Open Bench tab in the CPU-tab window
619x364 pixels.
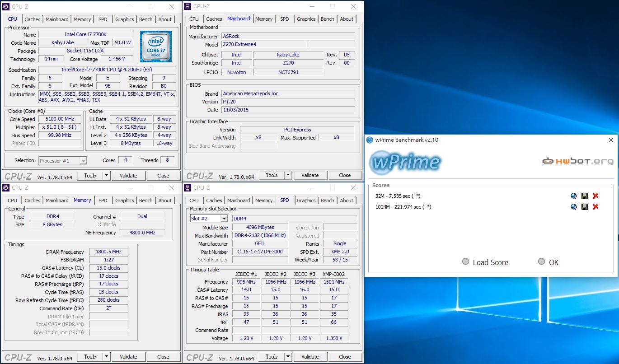[x=146, y=19]
